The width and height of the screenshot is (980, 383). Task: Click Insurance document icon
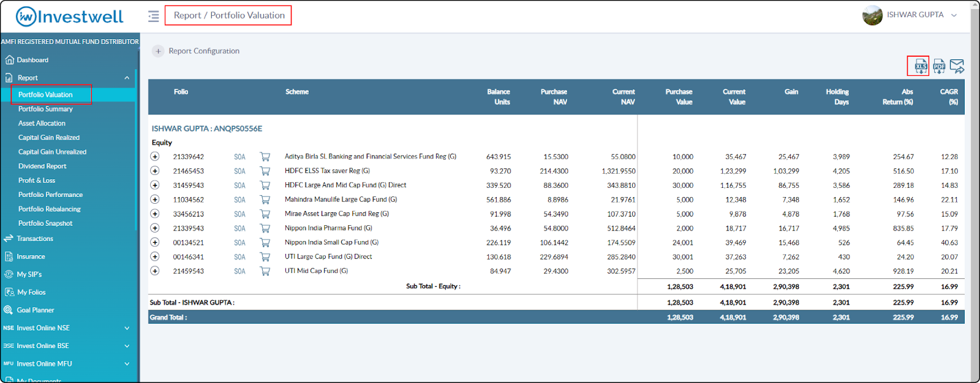coord(9,256)
